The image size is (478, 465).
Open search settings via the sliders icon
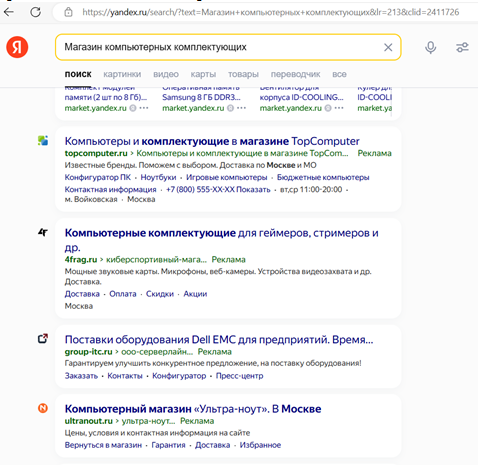[462, 47]
